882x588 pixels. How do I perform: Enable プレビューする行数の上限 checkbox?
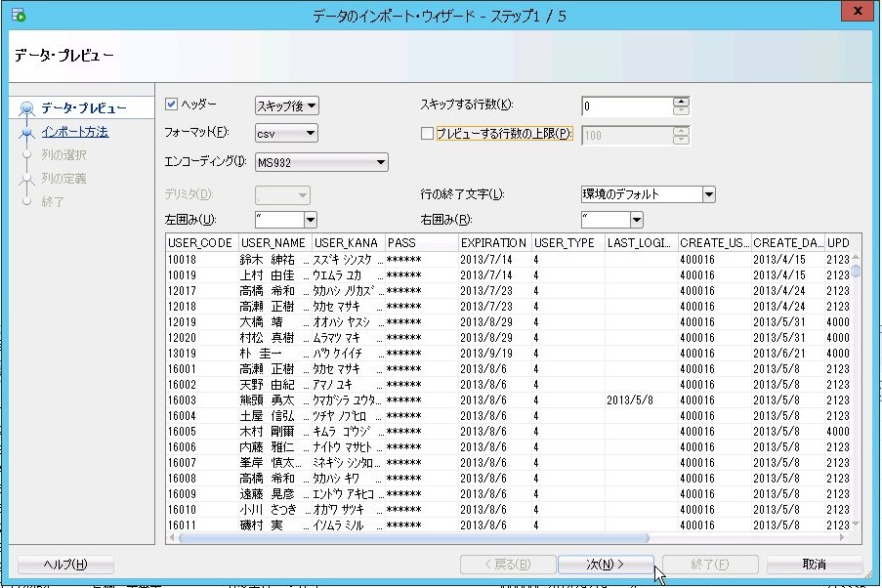(427, 134)
